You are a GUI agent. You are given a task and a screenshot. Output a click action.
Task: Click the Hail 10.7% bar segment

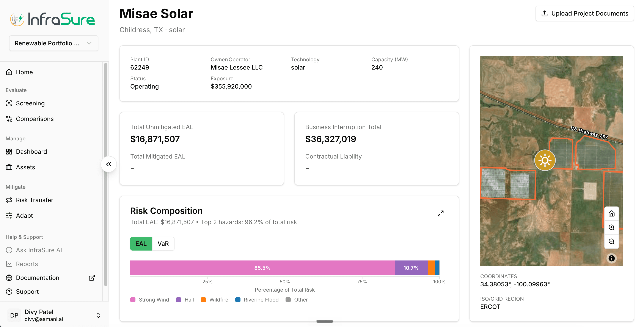point(411,268)
